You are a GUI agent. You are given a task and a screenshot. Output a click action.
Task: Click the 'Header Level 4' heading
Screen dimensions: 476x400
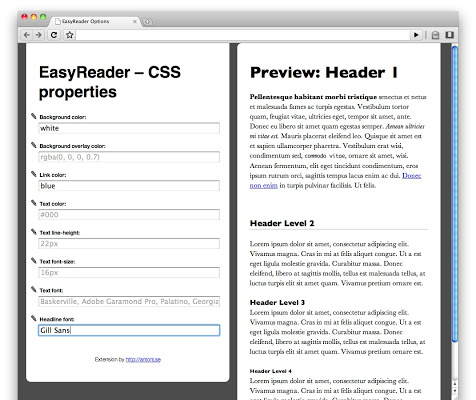pos(271,371)
